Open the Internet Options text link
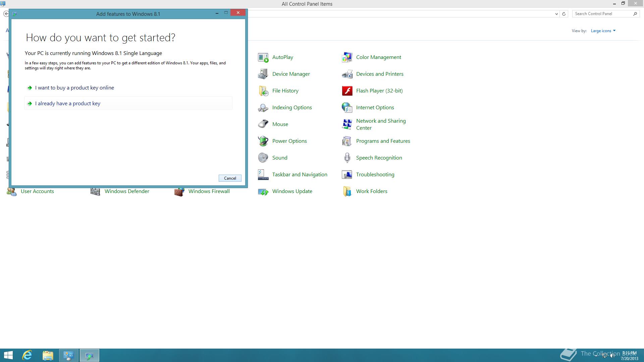 pos(375,108)
